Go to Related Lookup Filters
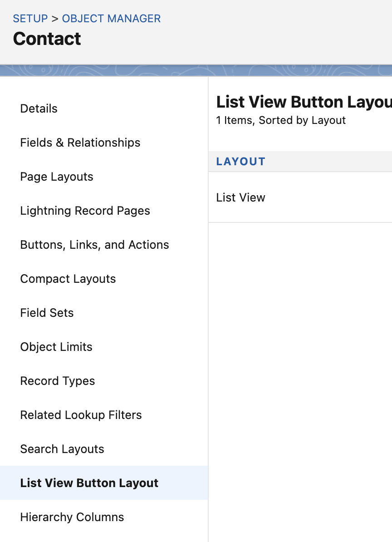 point(81,415)
